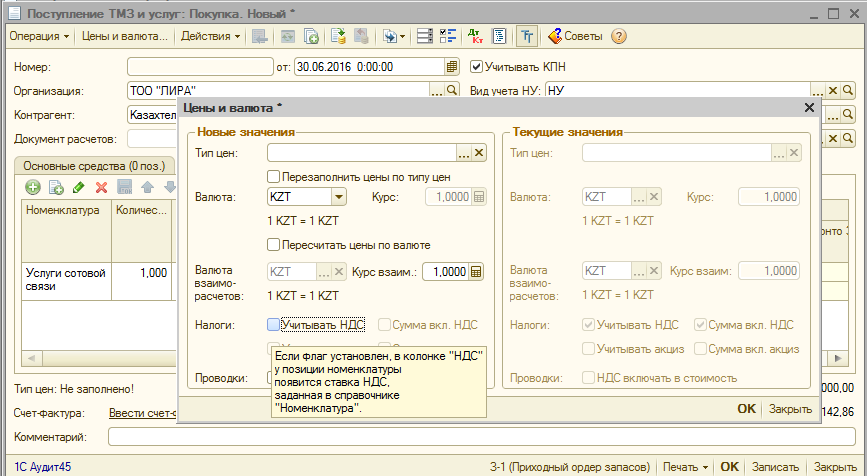
Task: Click the 3-1 (Приходный ордер запасов) button
Action: point(570,467)
